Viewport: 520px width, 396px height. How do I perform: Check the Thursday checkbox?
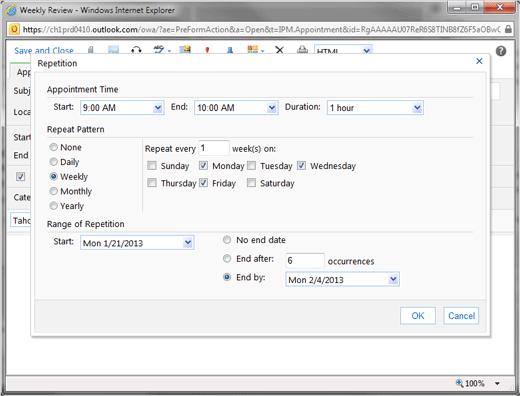pos(152,183)
